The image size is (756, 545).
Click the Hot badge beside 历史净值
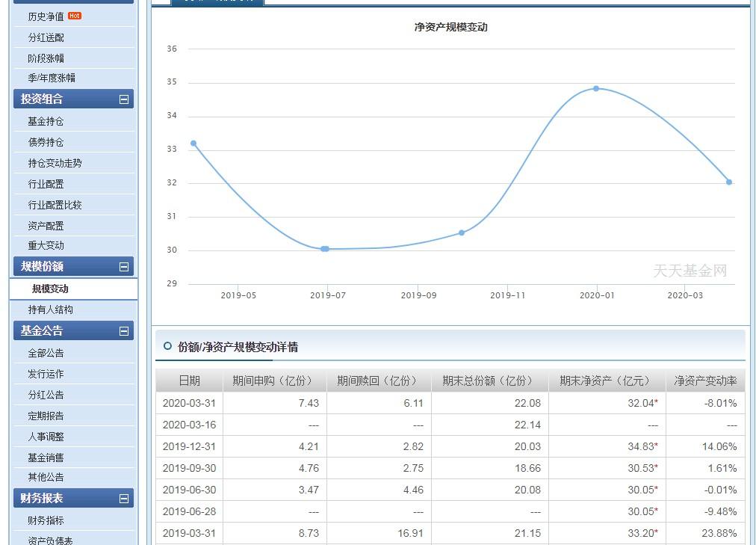click(75, 16)
